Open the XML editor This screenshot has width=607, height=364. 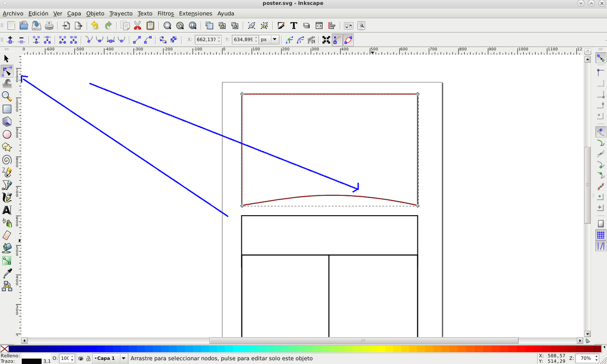319,26
